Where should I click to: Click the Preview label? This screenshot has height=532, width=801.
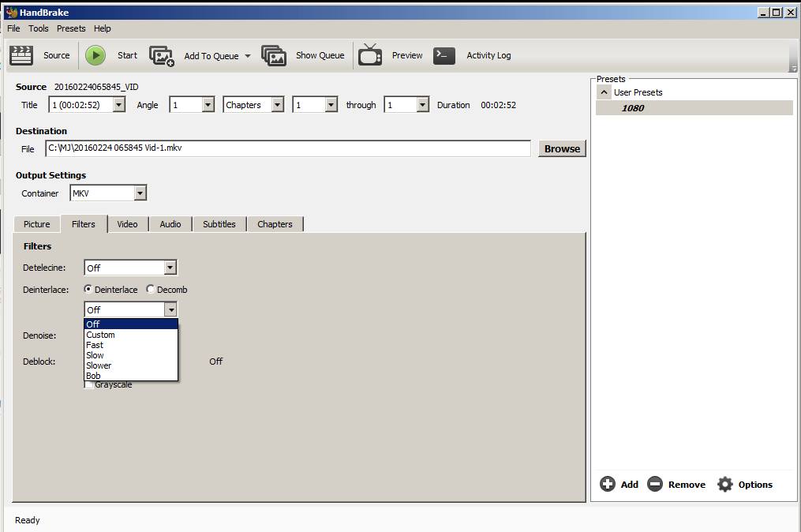coord(407,55)
